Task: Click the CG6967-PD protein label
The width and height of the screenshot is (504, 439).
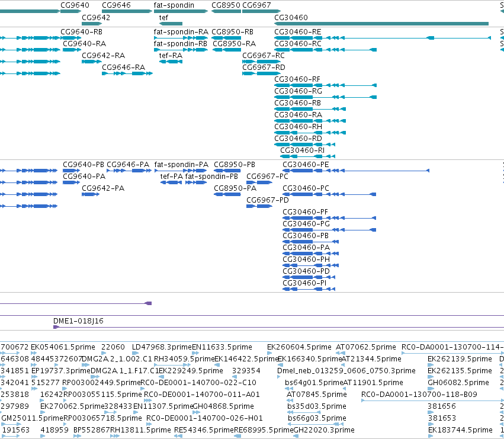Action: pos(268,200)
